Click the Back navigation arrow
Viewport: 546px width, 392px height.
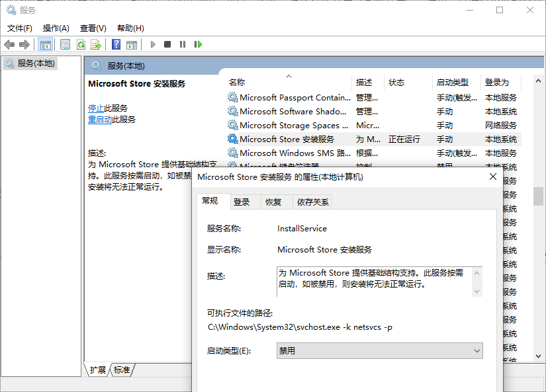[x=9, y=44]
